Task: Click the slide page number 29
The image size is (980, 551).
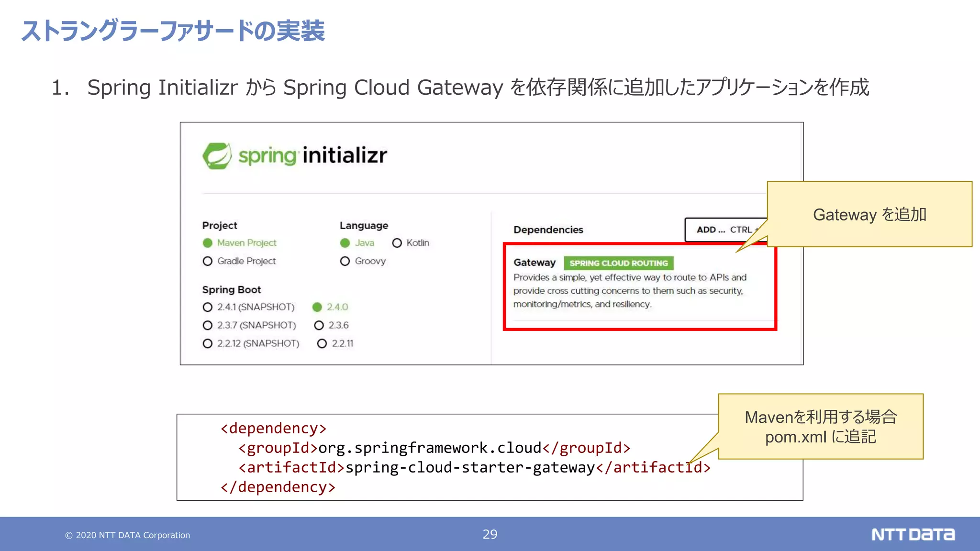Action: [490, 534]
